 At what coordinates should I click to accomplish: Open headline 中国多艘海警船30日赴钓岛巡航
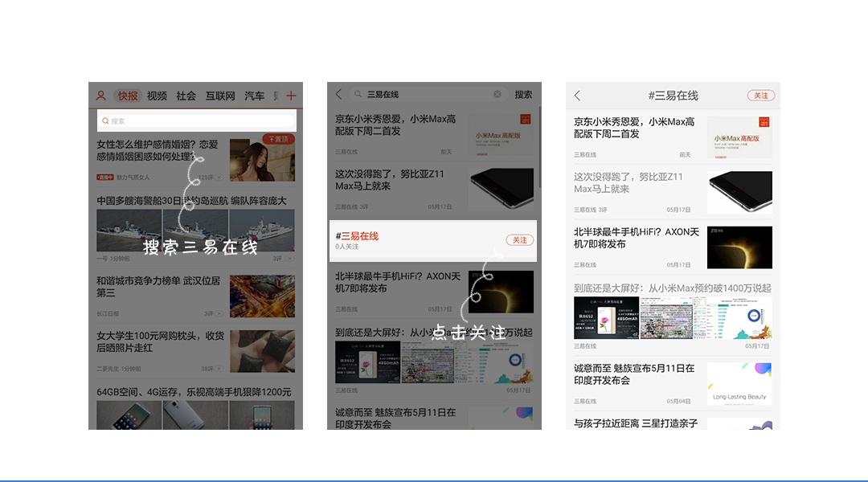(191, 200)
